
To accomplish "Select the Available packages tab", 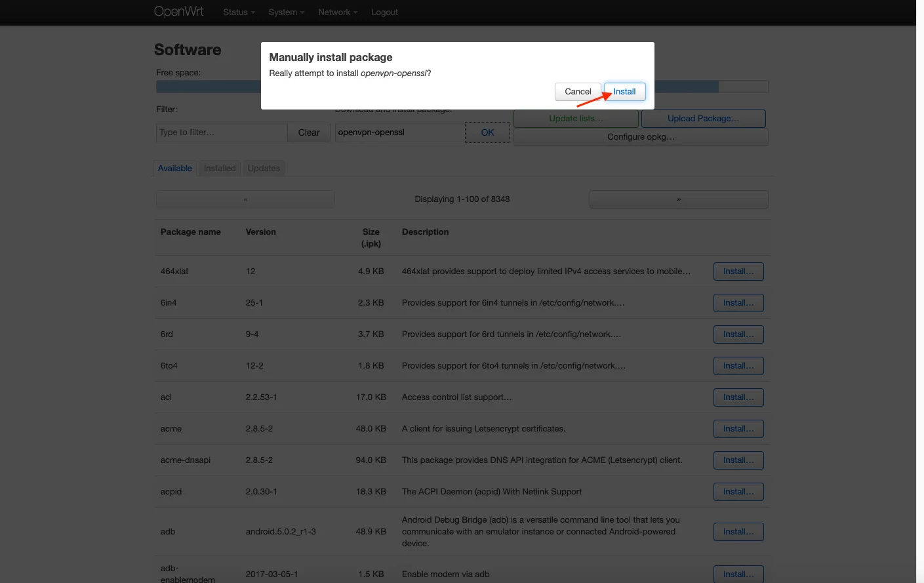I will tap(175, 169).
